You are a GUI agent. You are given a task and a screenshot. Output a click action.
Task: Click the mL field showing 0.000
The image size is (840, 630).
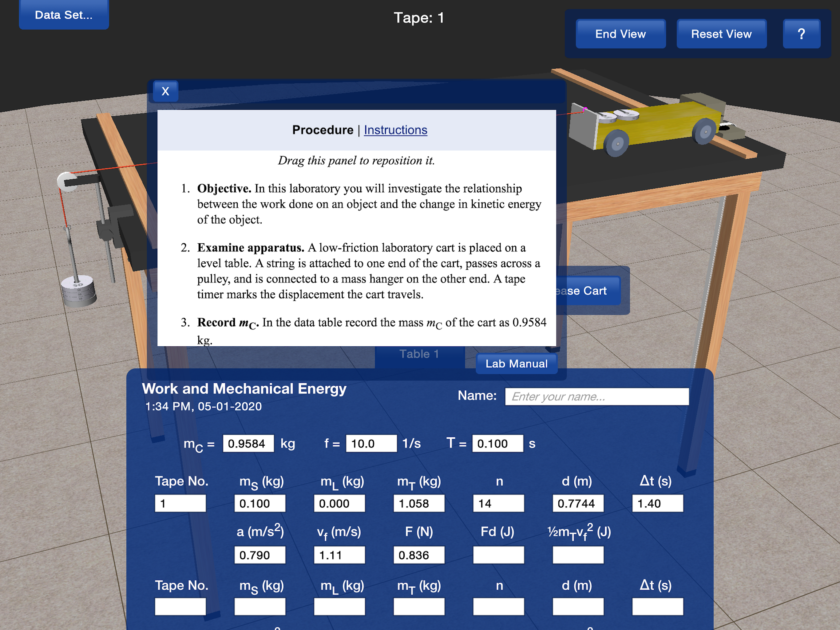[339, 504]
